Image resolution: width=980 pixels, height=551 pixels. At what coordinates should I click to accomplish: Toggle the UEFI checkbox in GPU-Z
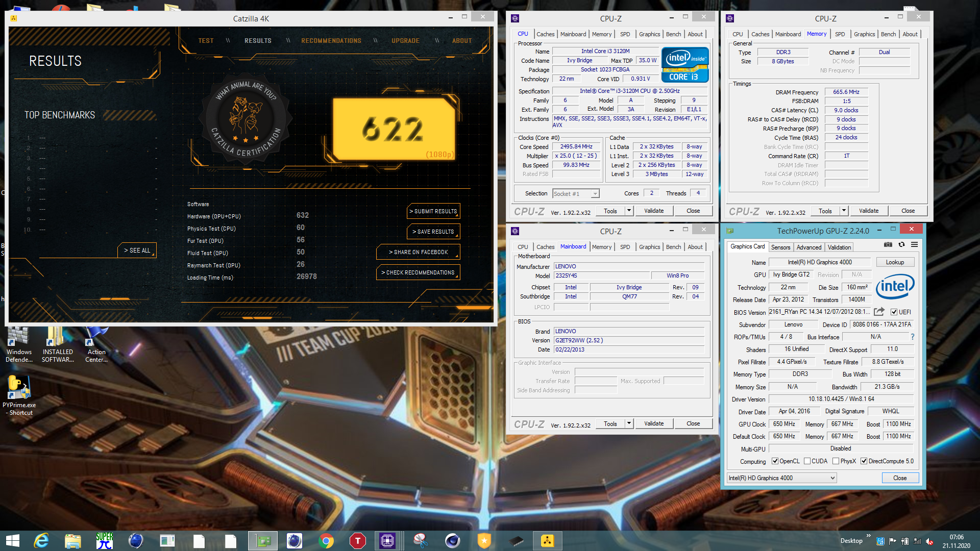[894, 312]
